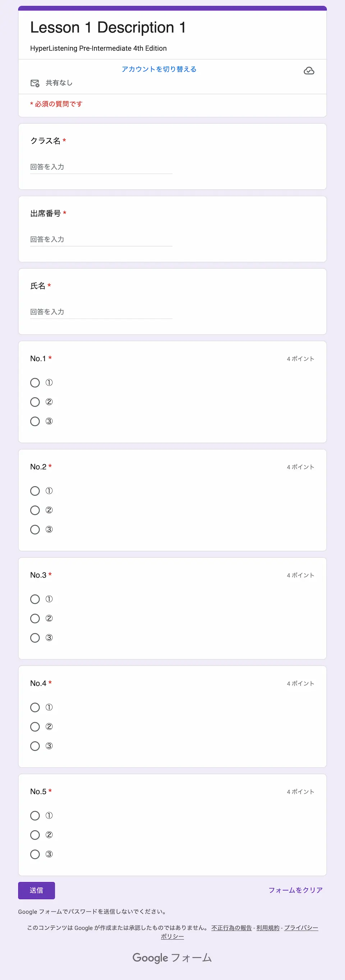Open アカウントを切り替える link
345x980 pixels.
159,69
